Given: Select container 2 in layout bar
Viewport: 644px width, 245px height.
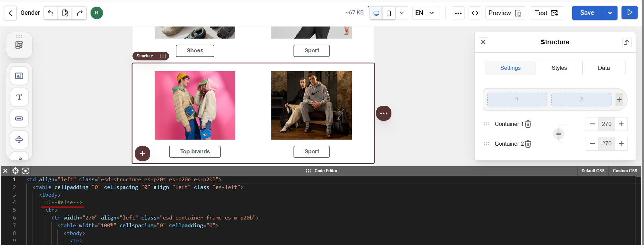Looking at the screenshot, I should [581, 100].
